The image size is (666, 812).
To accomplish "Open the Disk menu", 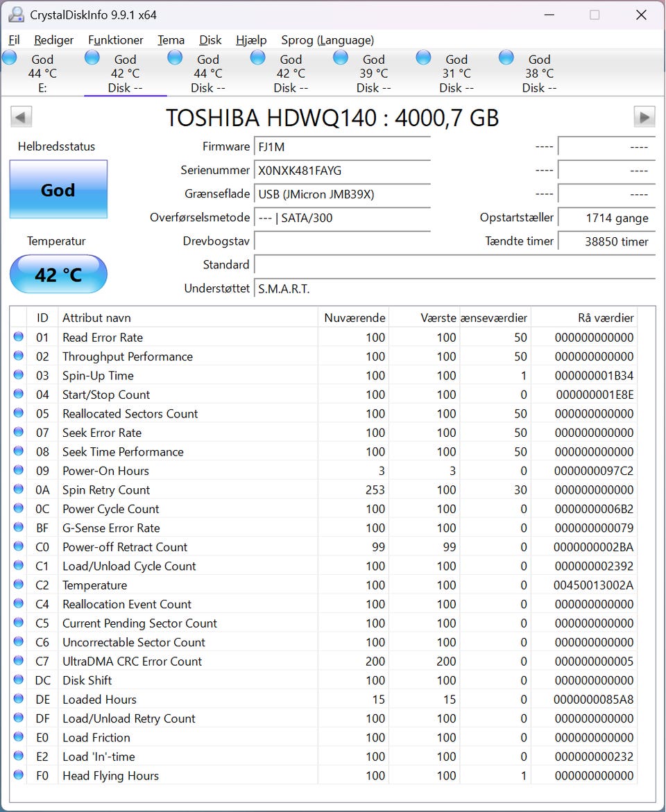I will (210, 40).
